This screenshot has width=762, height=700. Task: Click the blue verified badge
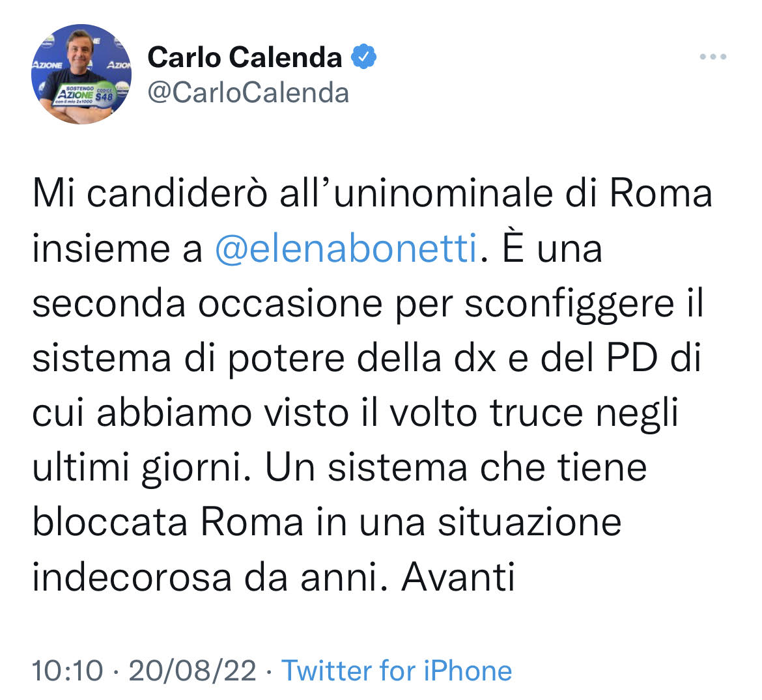(x=363, y=57)
